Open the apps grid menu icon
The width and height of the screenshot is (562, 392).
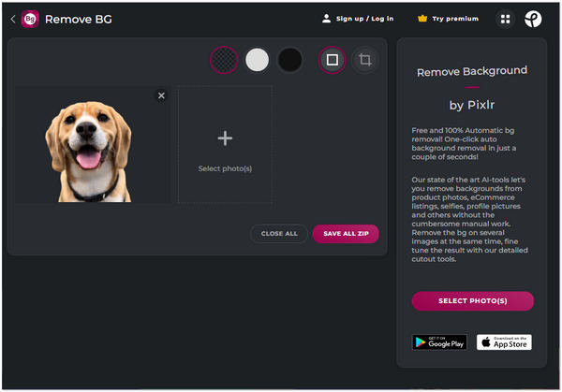point(506,19)
